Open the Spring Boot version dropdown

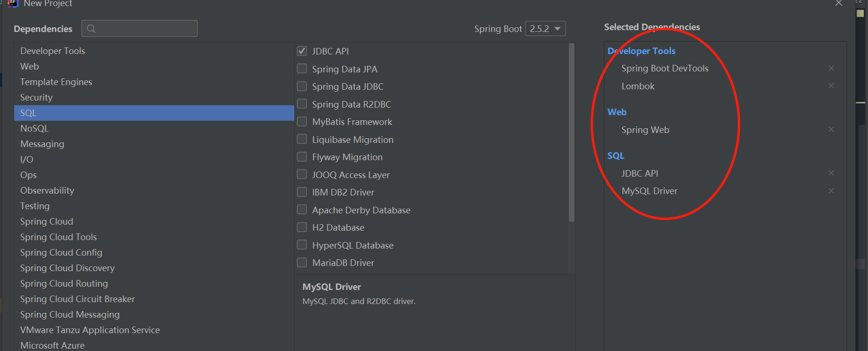[545, 29]
